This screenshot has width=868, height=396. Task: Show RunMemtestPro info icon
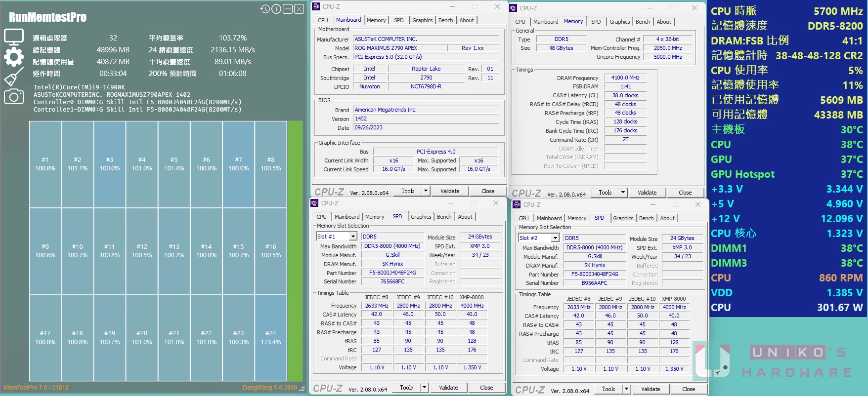pyautogui.click(x=276, y=9)
